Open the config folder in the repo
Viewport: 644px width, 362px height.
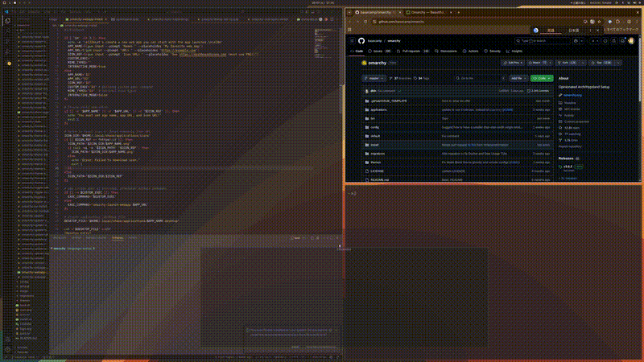[x=374, y=128]
